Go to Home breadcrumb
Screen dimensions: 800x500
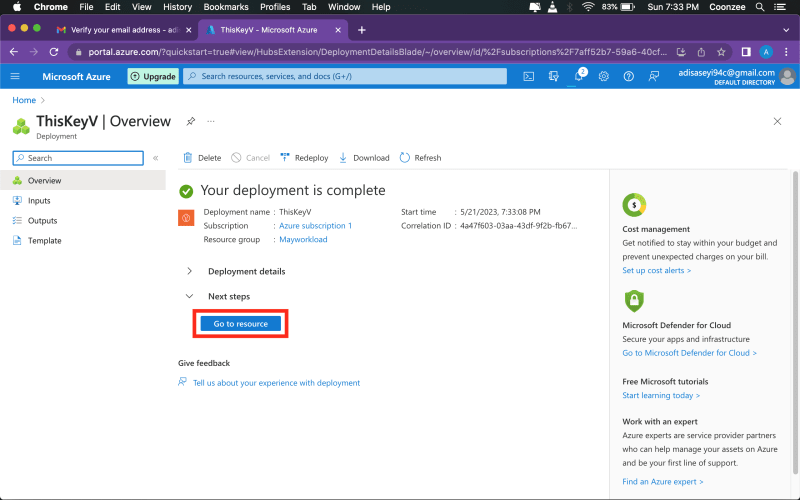pyautogui.click(x=24, y=100)
